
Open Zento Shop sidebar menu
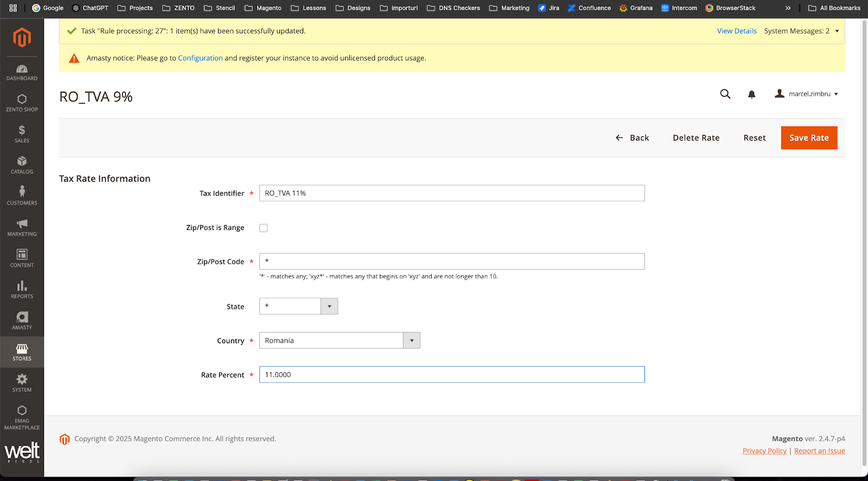click(x=22, y=103)
